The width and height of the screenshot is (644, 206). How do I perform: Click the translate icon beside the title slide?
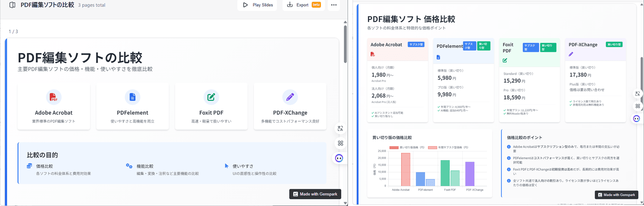(x=340, y=129)
